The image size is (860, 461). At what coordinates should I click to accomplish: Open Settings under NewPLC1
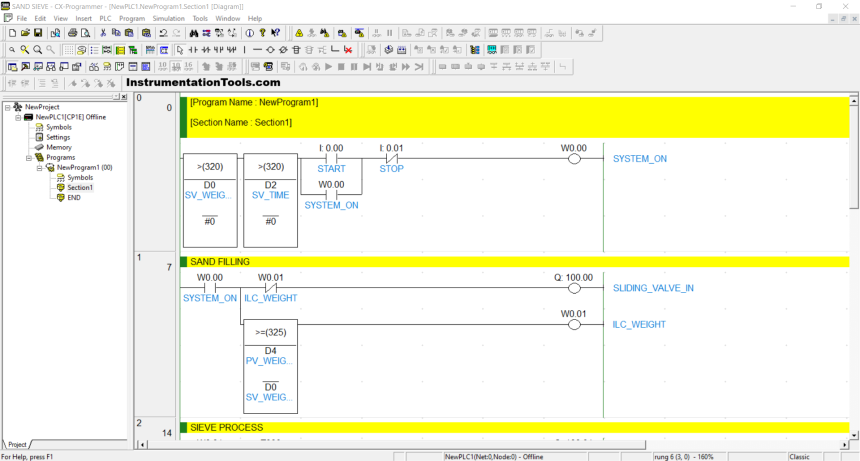58,137
